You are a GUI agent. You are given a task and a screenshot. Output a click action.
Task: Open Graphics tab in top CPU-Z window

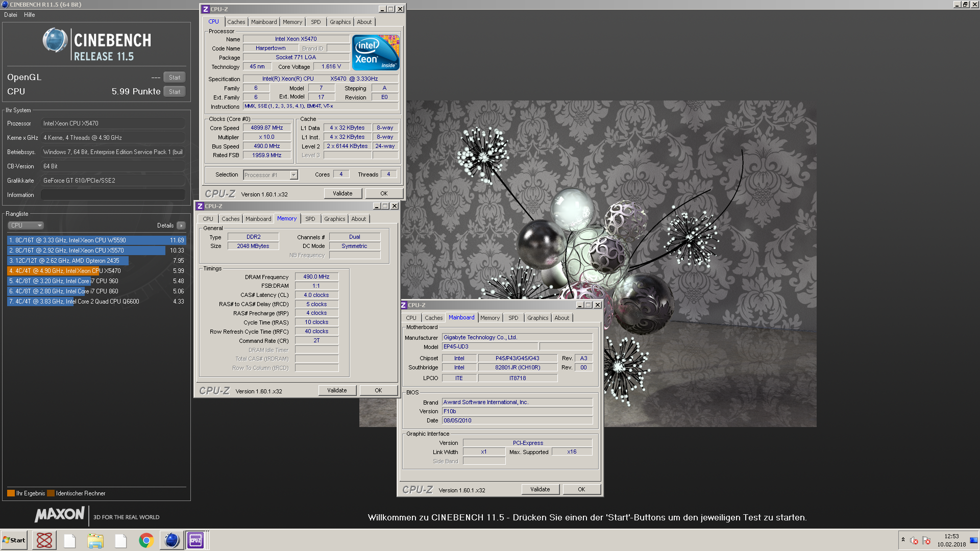340,22
